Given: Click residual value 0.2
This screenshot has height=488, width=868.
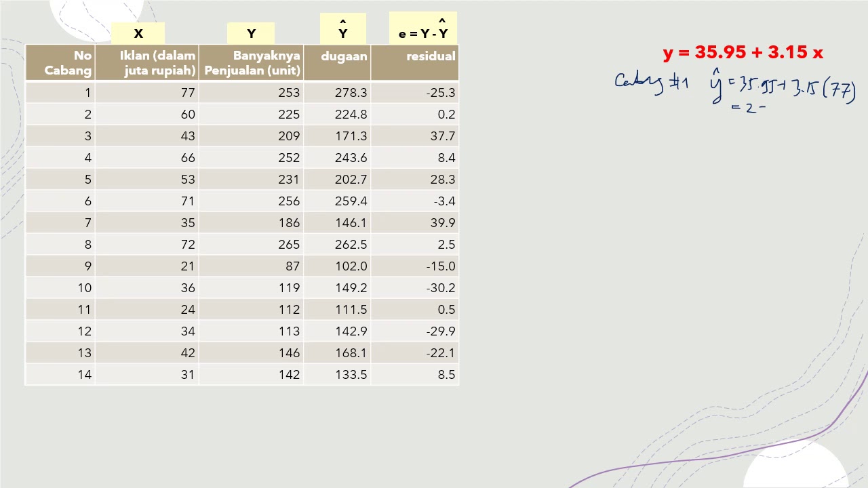Looking at the screenshot, I should pyautogui.click(x=447, y=115).
